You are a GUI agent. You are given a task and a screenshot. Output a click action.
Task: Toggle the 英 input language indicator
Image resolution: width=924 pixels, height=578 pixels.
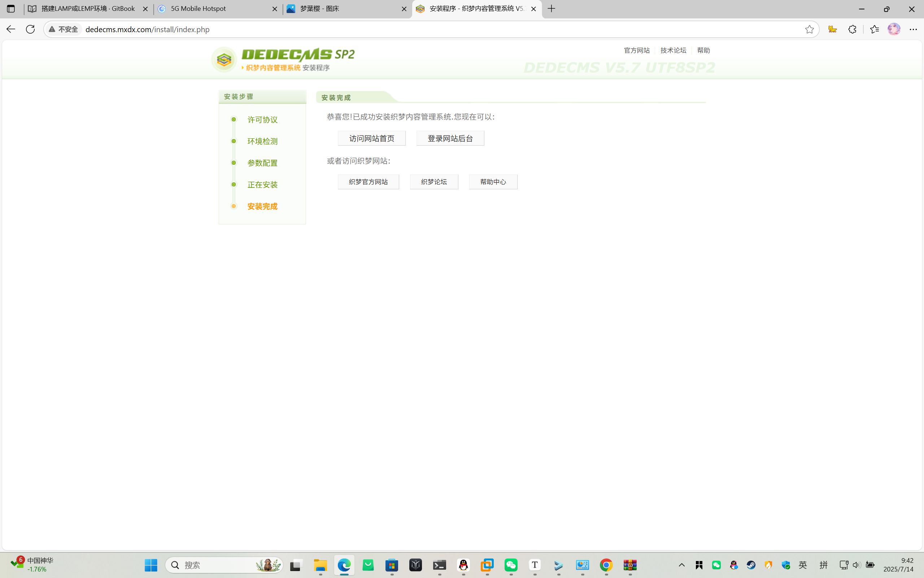[x=803, y=565]
